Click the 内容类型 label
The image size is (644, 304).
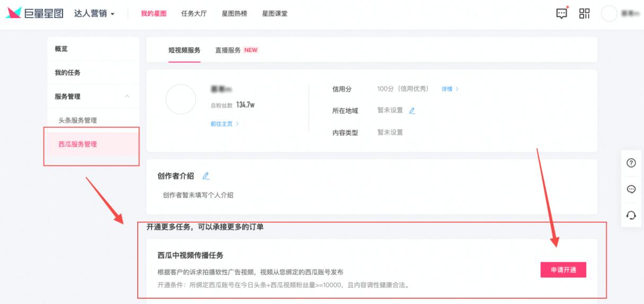[x=345, y=133]
